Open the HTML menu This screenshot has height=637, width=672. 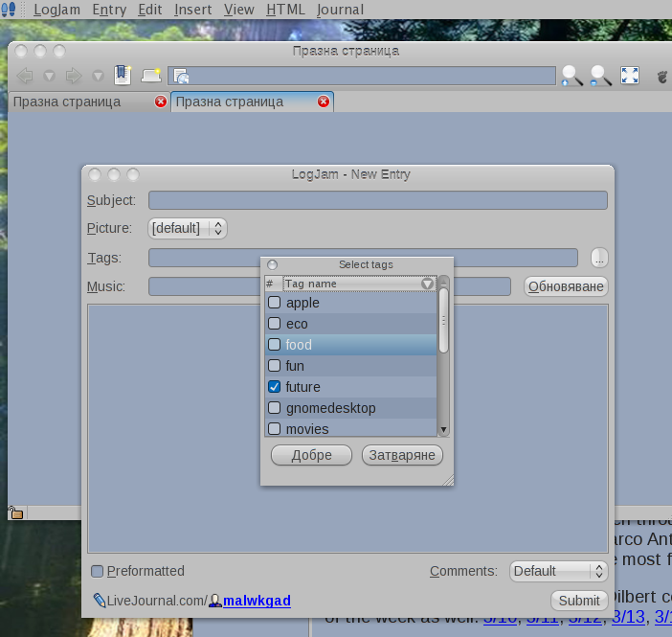(285, 10)
